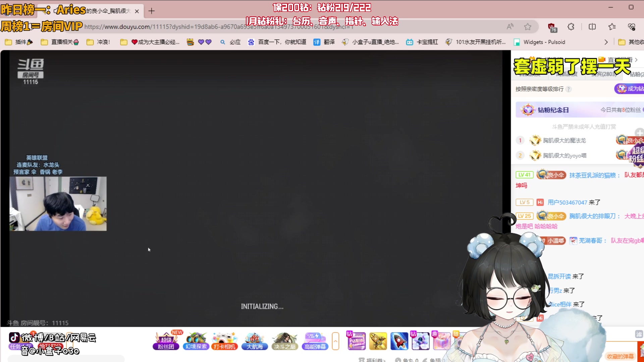Toggle the split screen icon

pos(592,27)
